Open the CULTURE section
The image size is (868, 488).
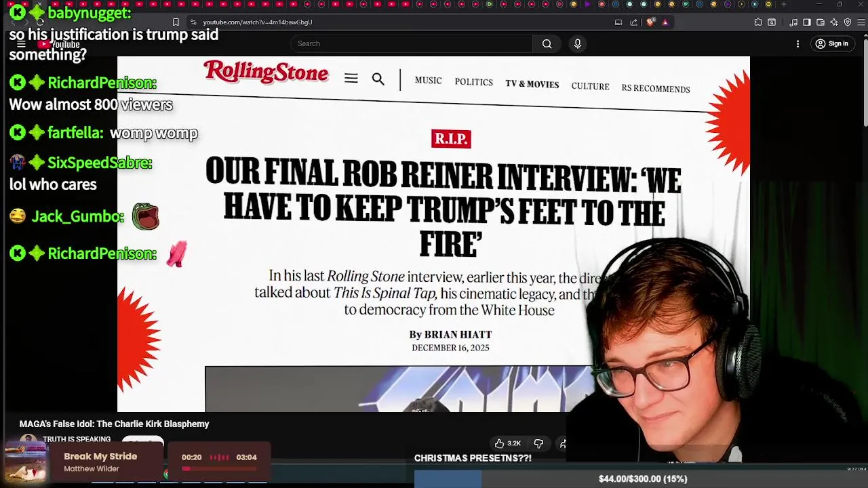(590, 86)
